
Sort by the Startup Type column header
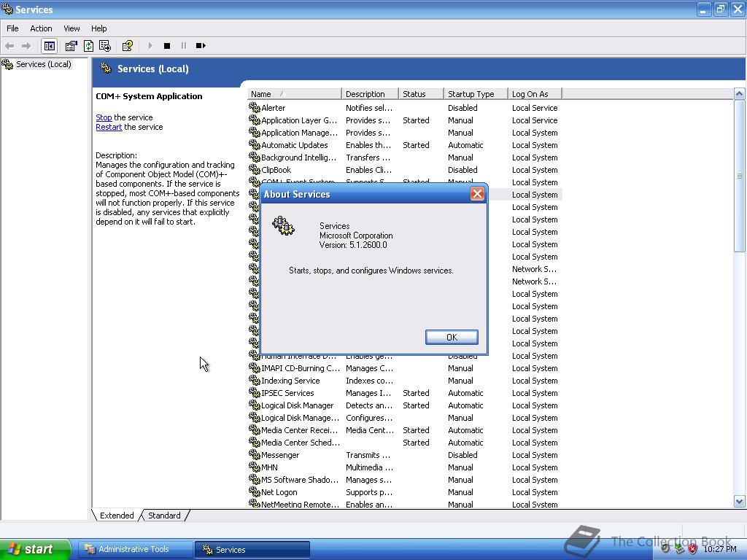click(x=476, y=94)
